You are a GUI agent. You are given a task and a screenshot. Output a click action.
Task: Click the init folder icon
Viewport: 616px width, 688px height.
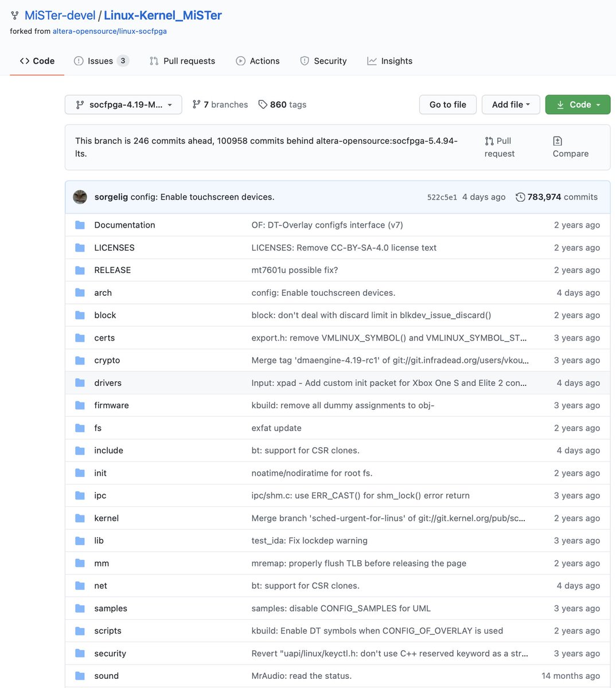(80, 473)
